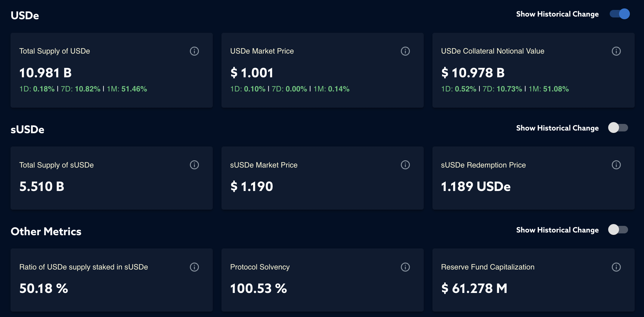Open sUSDe Redemption Price info icon
Viewport: 644px width, 317px height.
point(616,165)
